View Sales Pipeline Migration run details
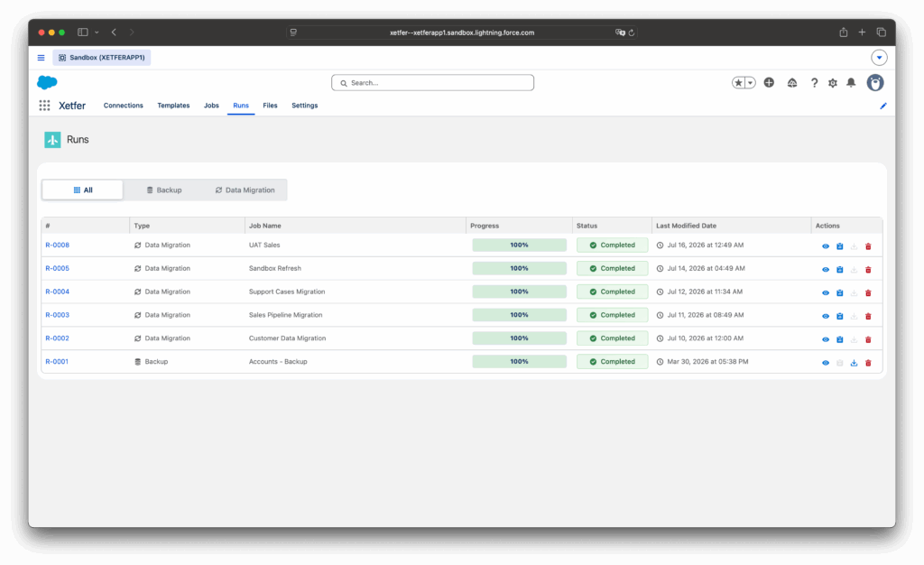The height and width of the screenshot is (565, 924). (x=825, y=317)
